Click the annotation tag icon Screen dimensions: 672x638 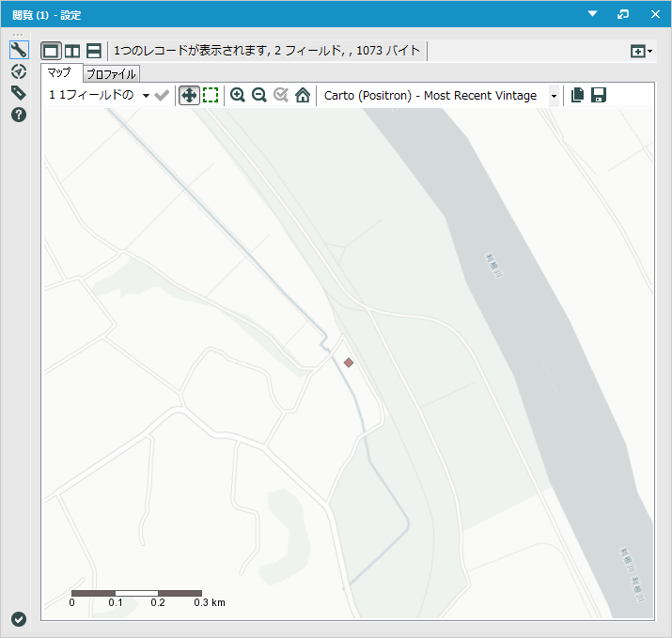18,93
